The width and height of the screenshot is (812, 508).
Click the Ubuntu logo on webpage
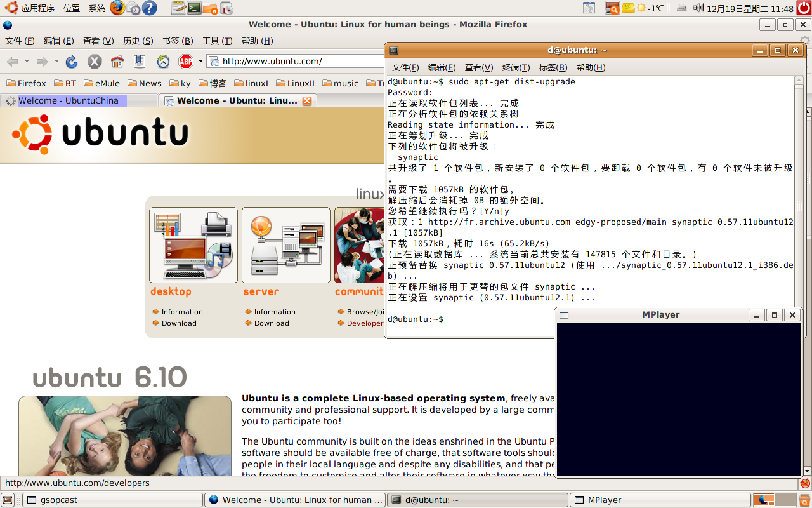[100, 134]
